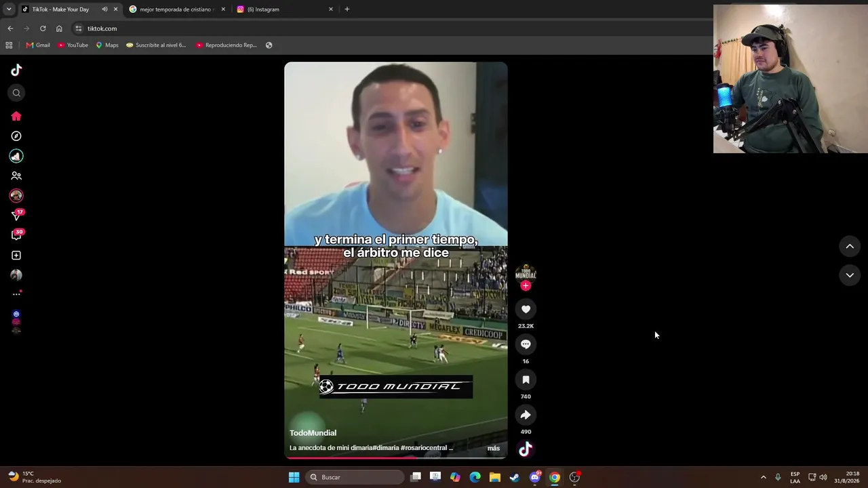The height and width of the screenshot is (488, 868).
Task: Open Task View on the taskbar
Action: [416, 477]
